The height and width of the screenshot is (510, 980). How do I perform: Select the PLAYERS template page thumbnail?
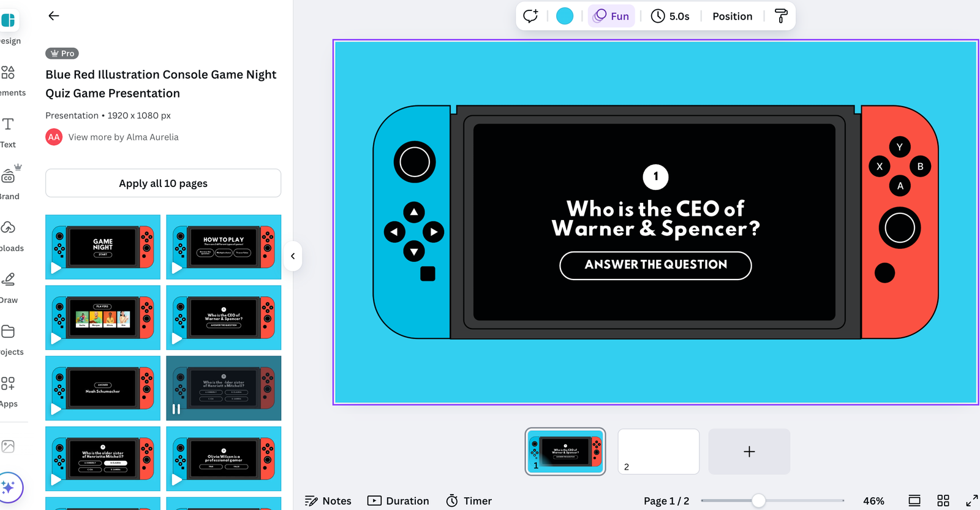103,318
